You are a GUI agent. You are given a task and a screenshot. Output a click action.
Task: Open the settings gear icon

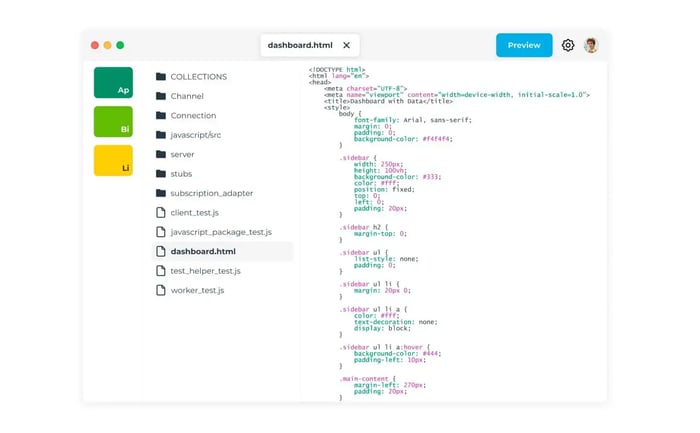(567, 45)
